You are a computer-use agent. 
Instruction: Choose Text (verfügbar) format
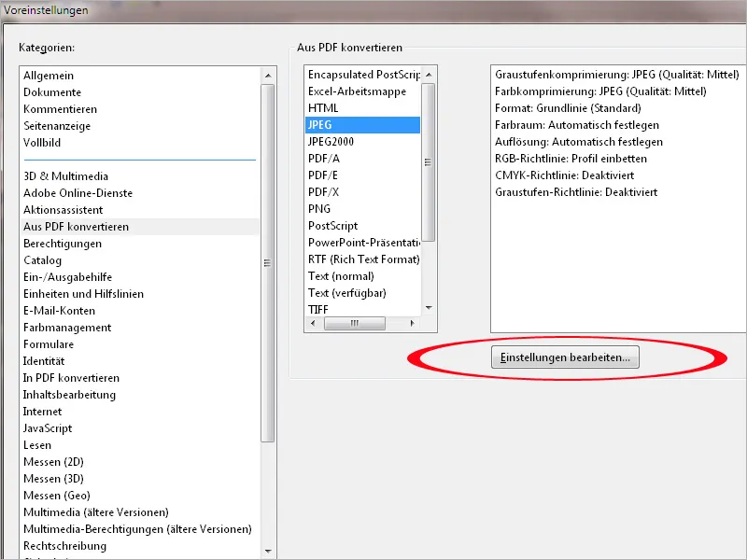[x=346, y=292]
